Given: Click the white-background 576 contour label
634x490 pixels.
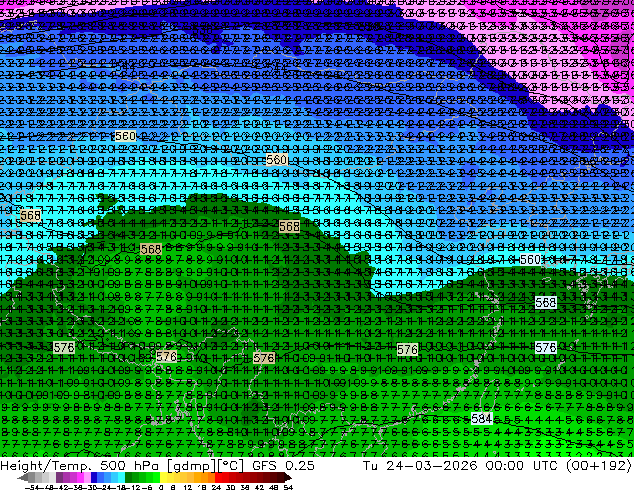Looking at the screenshot, I should pyautogui.click(x=545, y=347).
